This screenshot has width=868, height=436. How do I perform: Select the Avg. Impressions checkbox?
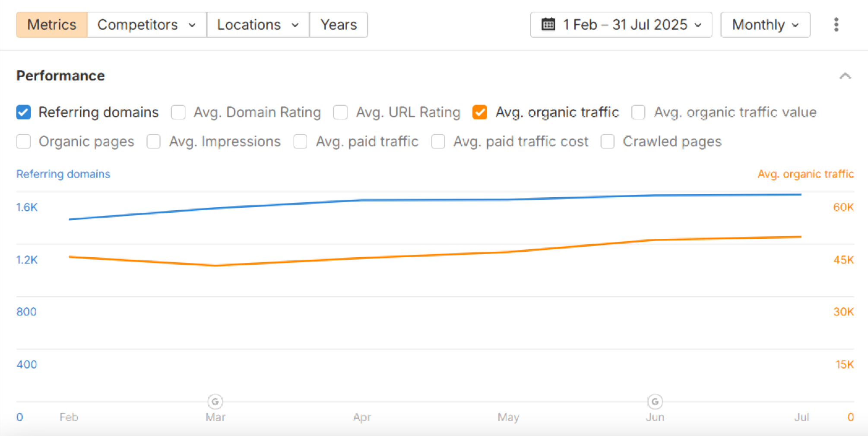point(154,142)
